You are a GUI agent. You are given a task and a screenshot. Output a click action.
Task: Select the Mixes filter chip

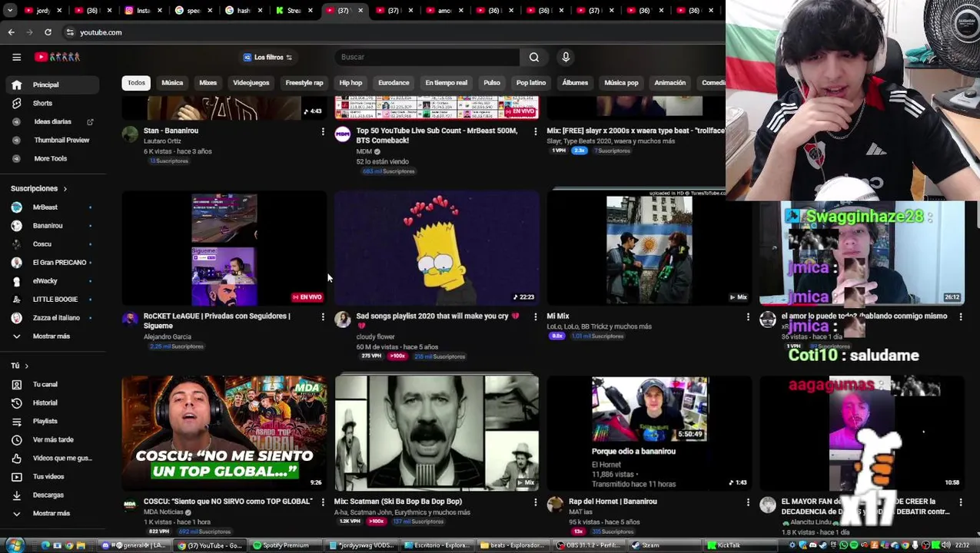208,83
